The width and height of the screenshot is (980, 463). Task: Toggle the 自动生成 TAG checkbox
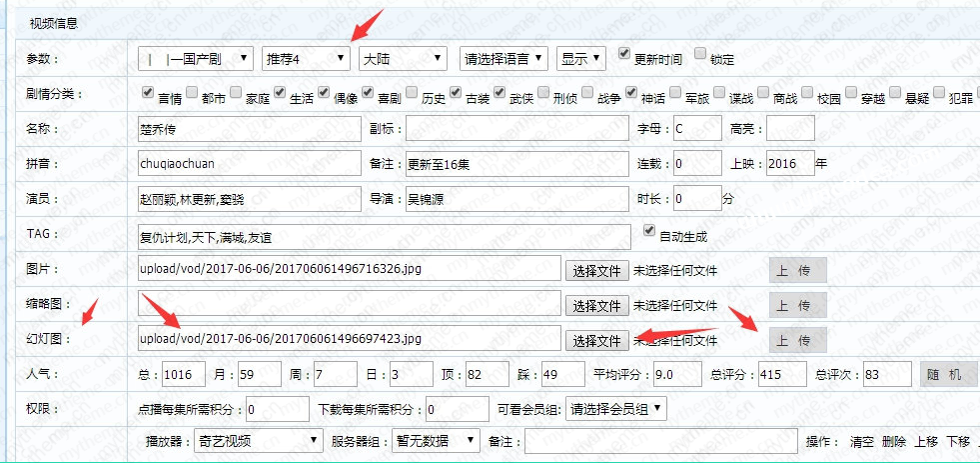(649, 232)
